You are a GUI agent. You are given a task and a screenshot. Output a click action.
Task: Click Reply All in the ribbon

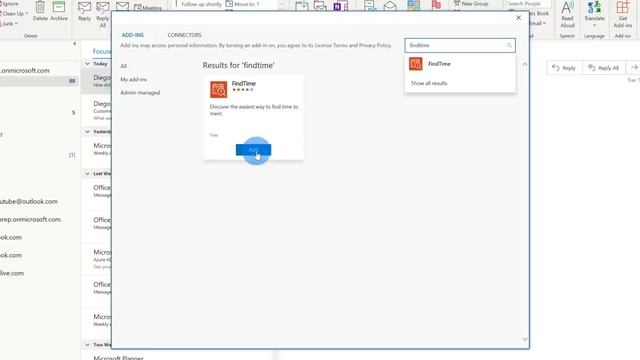coord(102,14)
